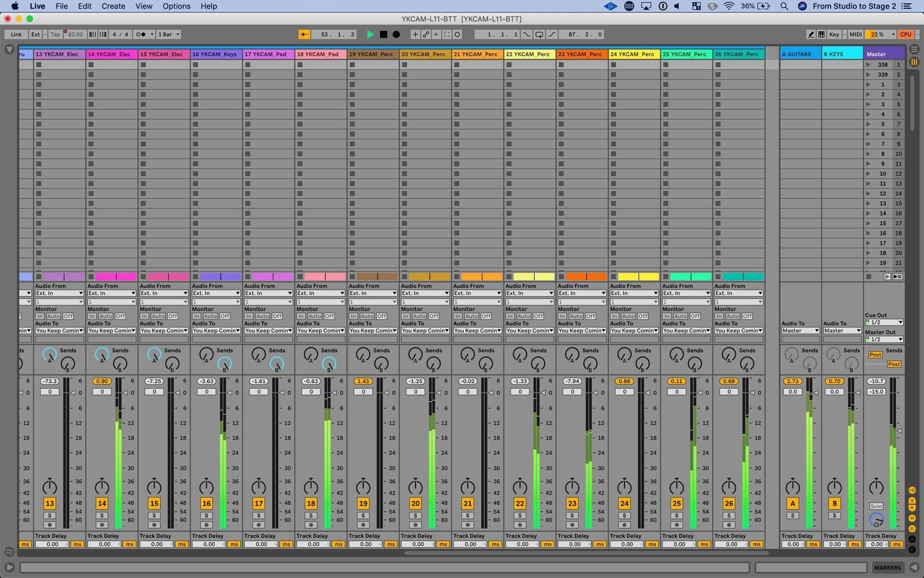This screenshot has width=924, height=578.
Task: Open the Ext. In dropdown on track 19 YKCAM_Perc
Action: click(373, 293)
